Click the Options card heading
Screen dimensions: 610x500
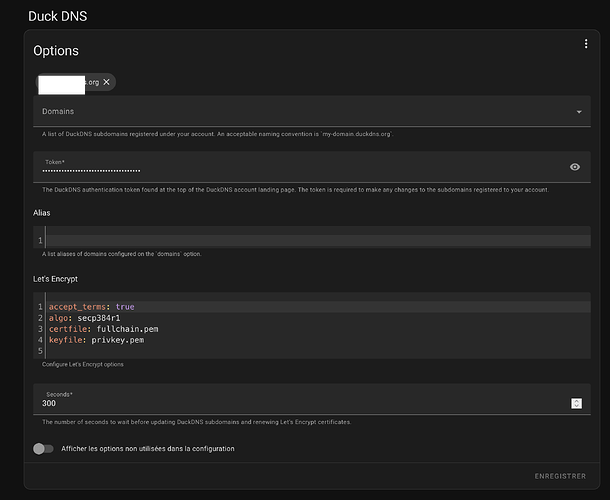(56, 51)
